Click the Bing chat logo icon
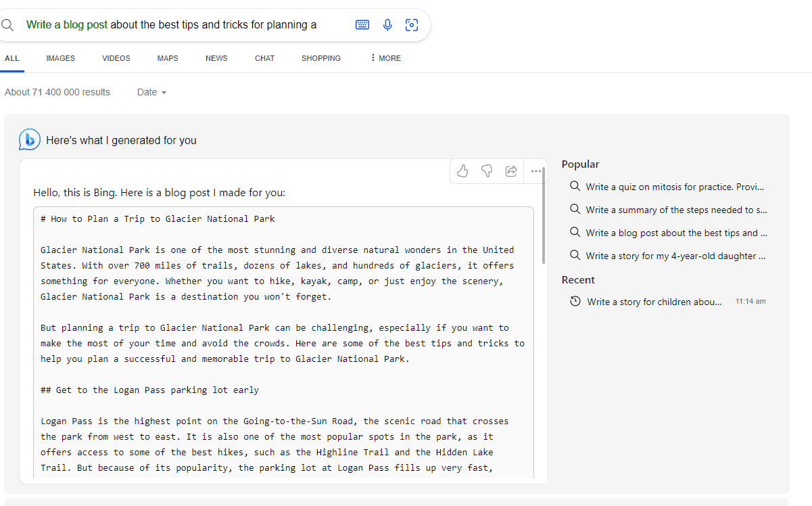Image resolution: width=812 pixels, height=506 pixels. 30,139
